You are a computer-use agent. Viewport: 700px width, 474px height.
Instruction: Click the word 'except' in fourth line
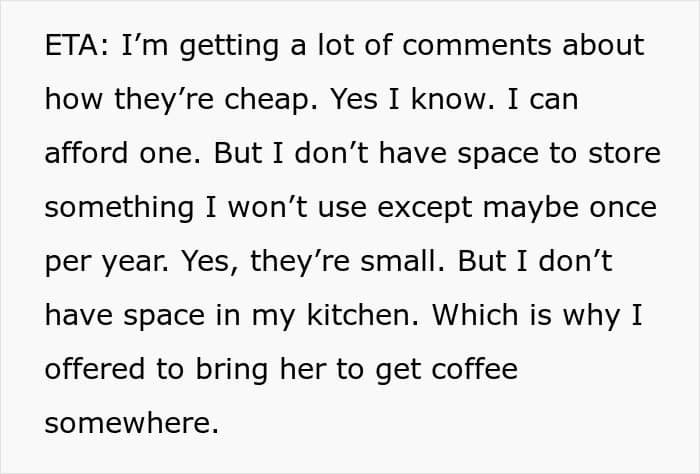point(425,209)
